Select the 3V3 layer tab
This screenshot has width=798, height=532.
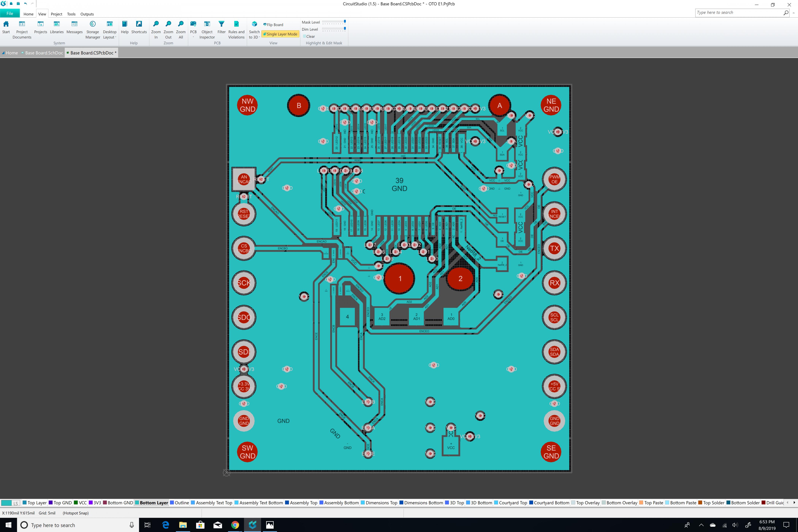pos(95,503)
